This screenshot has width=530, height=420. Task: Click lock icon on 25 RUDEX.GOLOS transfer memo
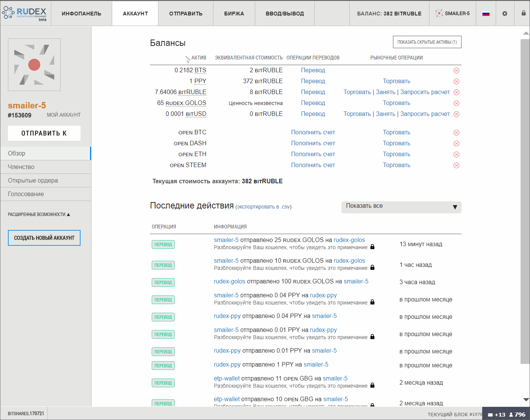[372, 247]
